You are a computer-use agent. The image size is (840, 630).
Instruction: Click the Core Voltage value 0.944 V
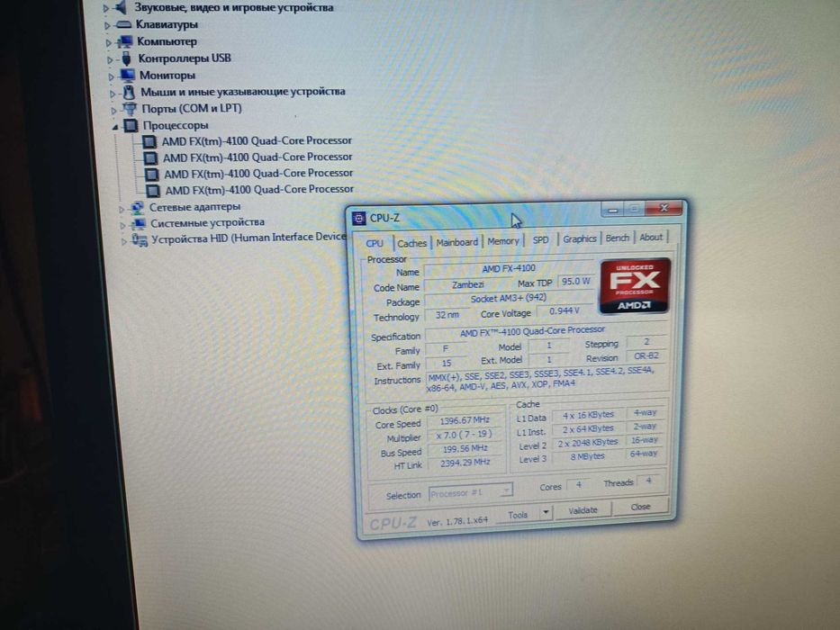(565, 310)
